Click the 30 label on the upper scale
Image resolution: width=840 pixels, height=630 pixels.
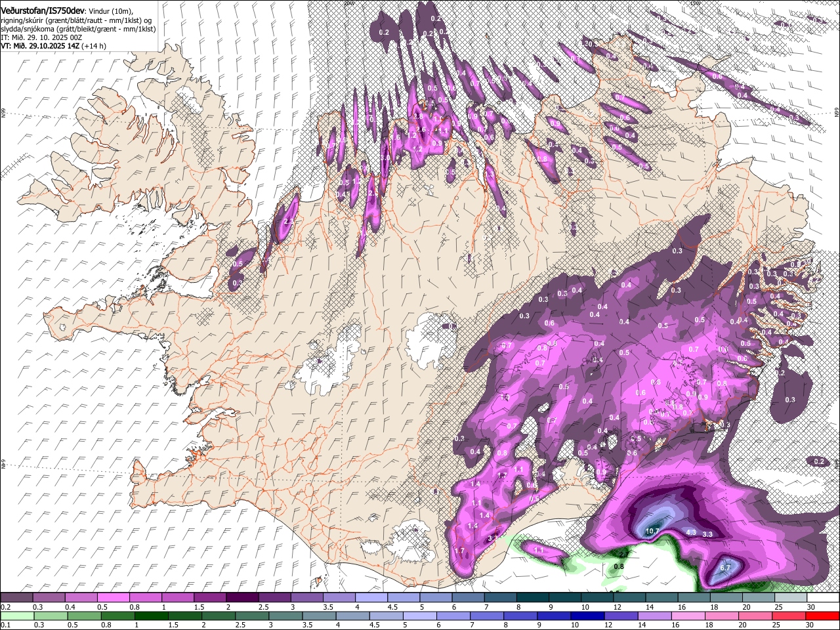pos(811,607)
